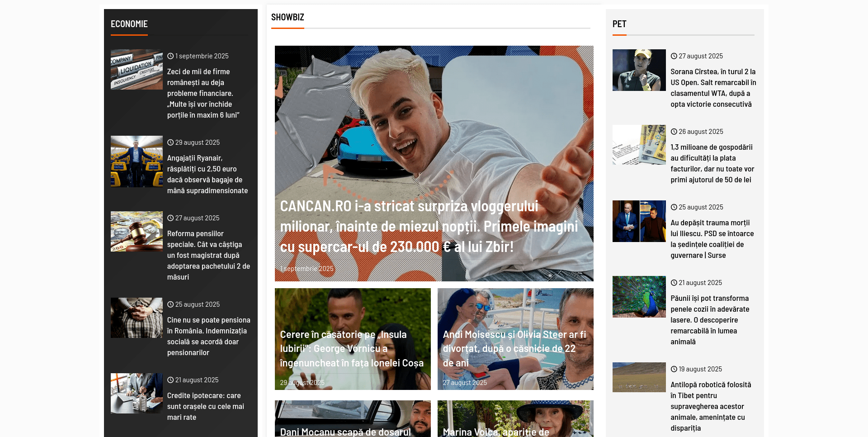868x437 pixels.
Task: Click the liquidation documents thumbnail
Action: (137, 69)
